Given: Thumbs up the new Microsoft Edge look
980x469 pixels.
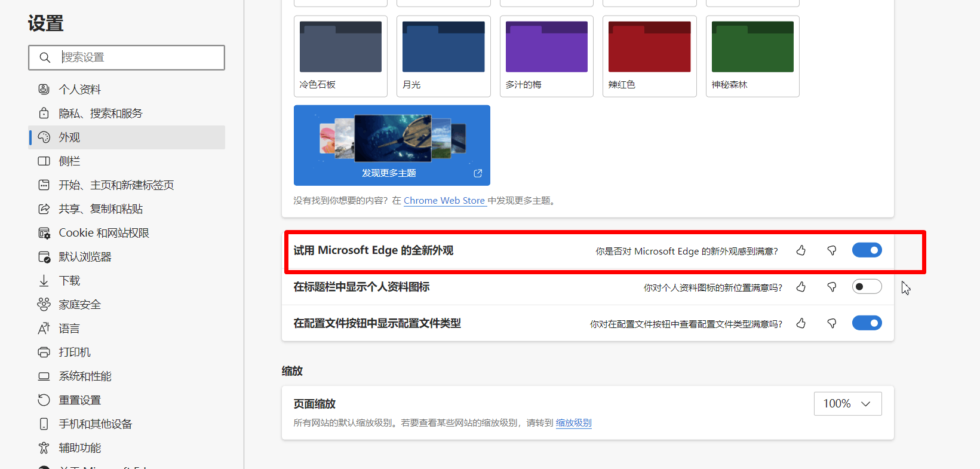Looking at the screenshot, I should click(x=801, y=250).
